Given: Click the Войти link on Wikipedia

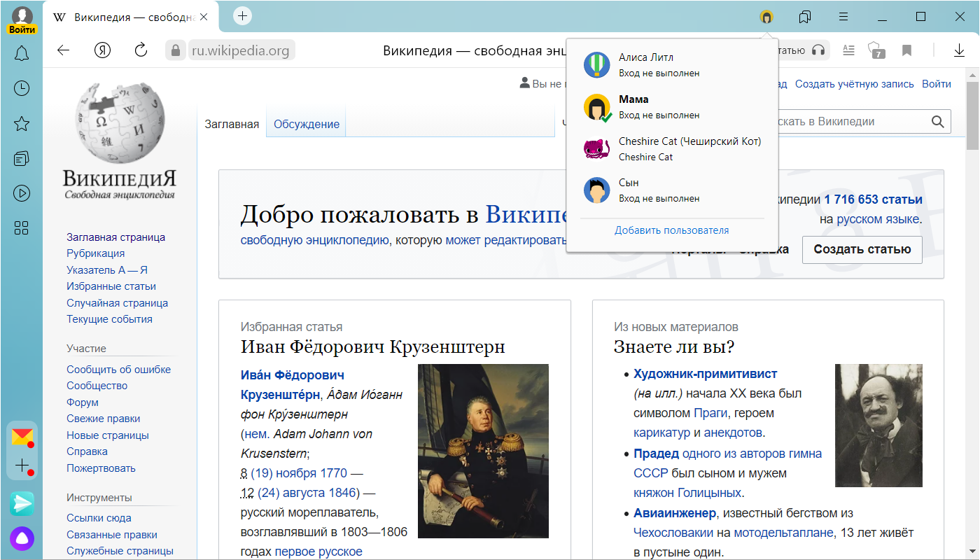Looking at the screenshot, I should pos(937,84).
